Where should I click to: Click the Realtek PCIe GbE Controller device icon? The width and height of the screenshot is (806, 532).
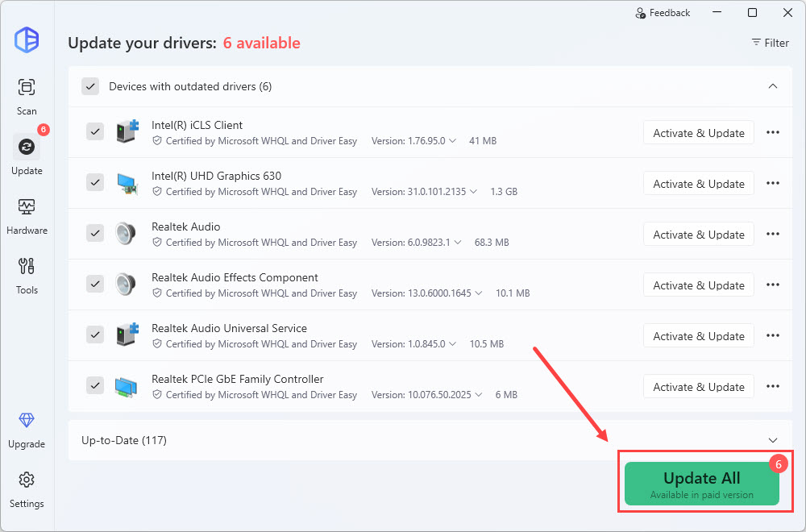[x=127, y=387]
